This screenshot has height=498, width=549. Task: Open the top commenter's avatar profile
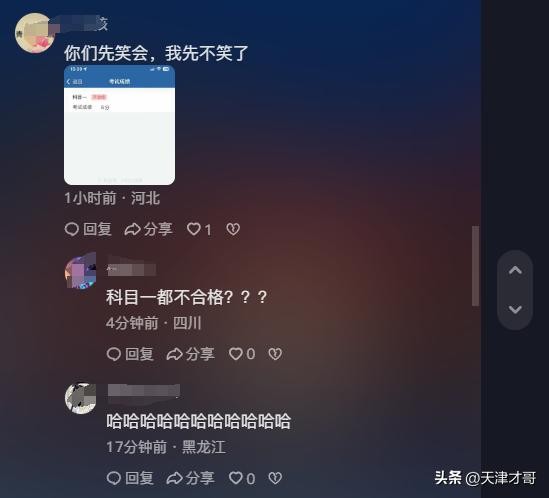34,33
